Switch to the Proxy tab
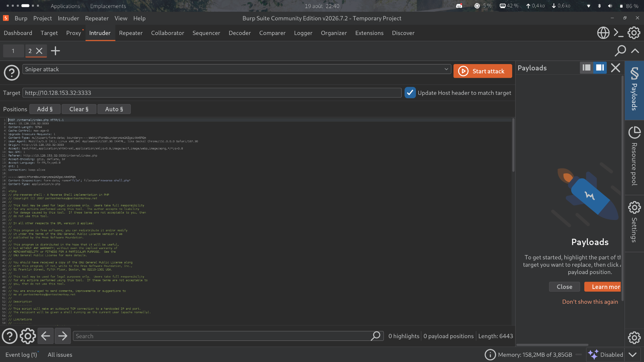644x362 pixels. point(73,33)
